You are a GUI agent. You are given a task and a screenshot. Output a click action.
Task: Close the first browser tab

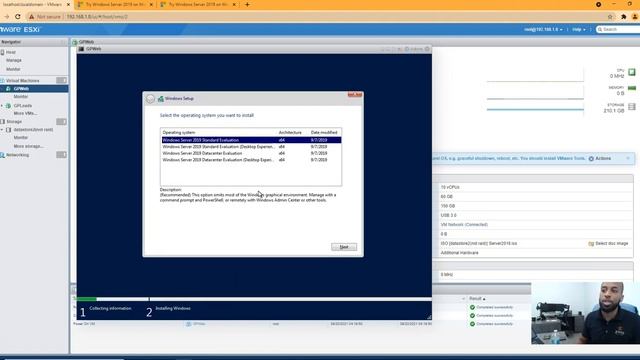click(68, 4)
